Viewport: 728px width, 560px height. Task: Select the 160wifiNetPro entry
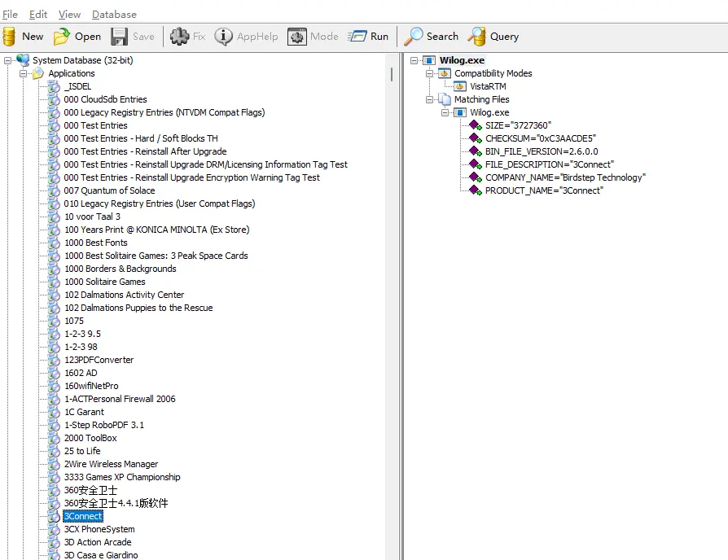pos(91,386)
